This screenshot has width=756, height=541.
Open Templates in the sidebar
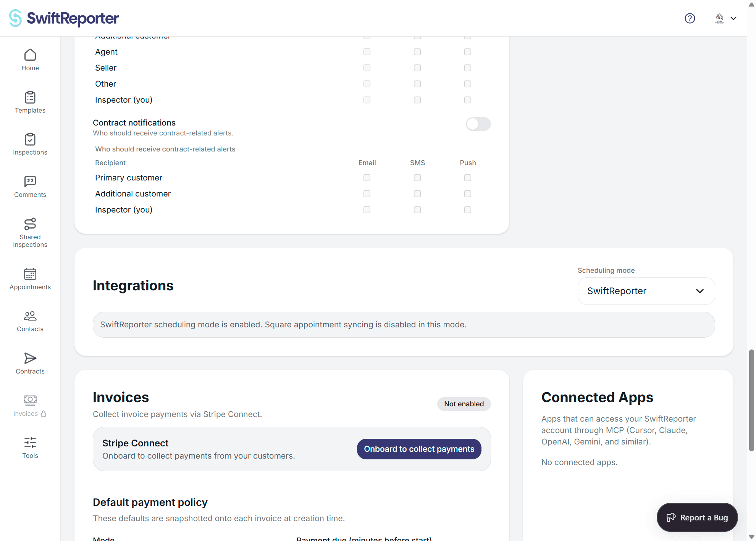coord(30,102)
